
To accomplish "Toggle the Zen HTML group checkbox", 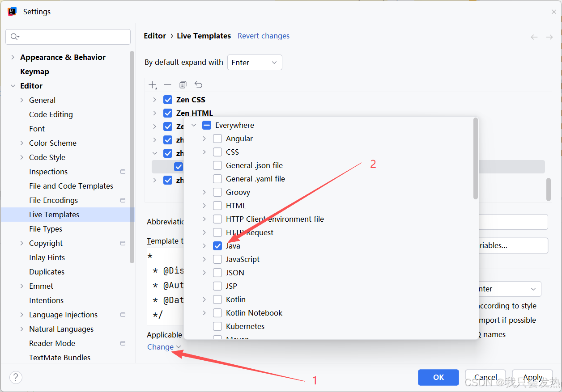I will tap(168, 113).
